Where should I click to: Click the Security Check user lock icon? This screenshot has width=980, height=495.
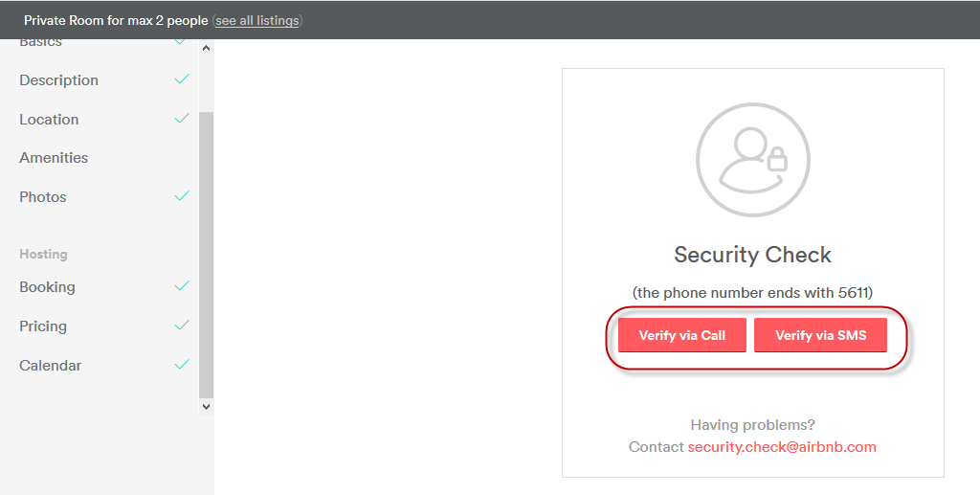(752, 159)
